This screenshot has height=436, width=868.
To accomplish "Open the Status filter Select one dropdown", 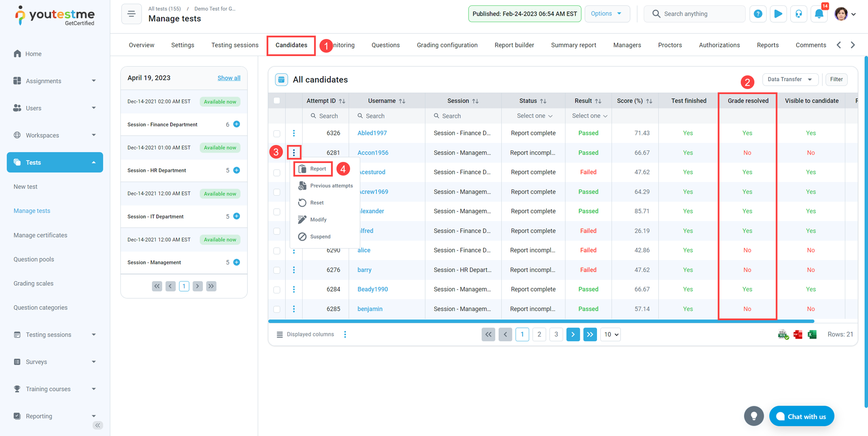I will (x=534, y=116).
